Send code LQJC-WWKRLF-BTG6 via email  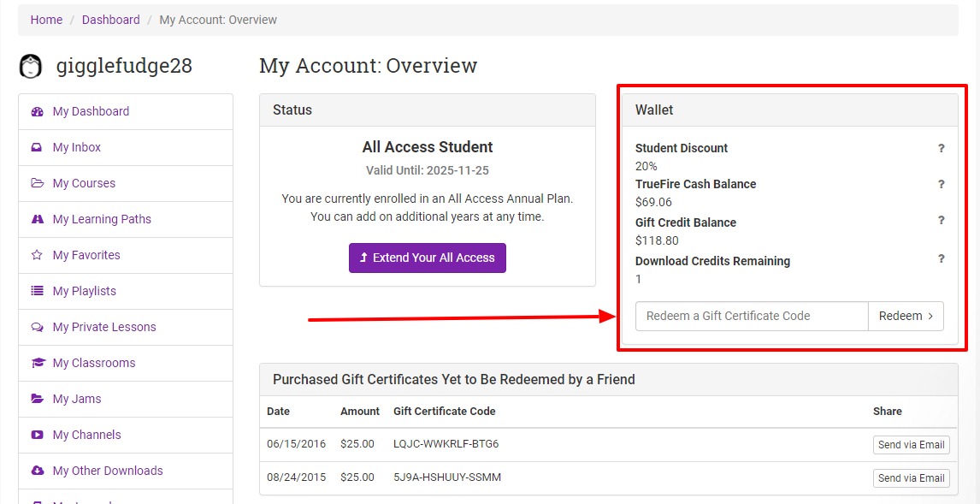coord(911,445)
